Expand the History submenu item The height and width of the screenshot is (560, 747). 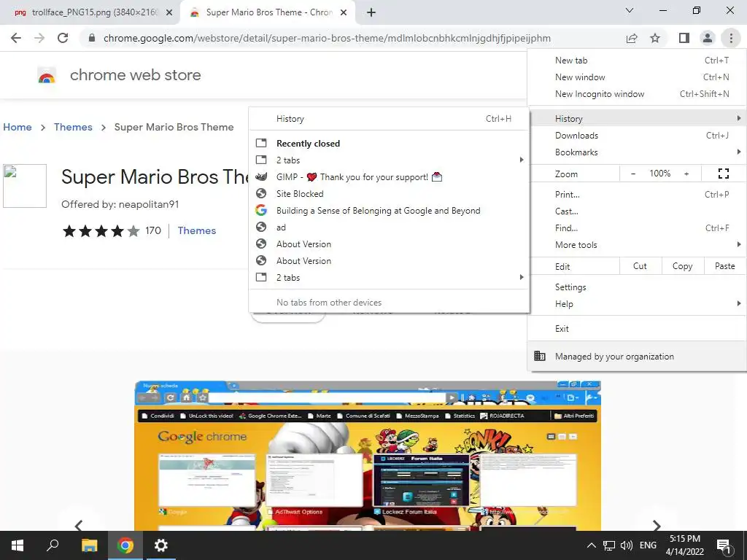coord(636,119)
